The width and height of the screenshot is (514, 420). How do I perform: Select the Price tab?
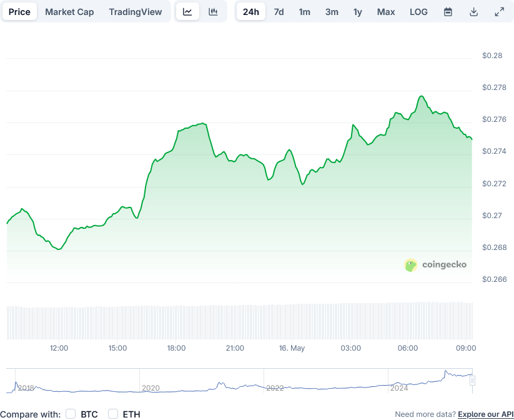[x=19, y=11]
